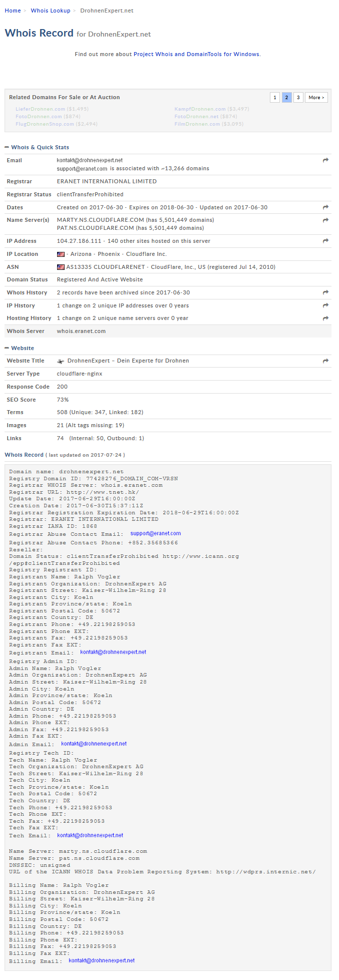Open the share arrow in the Name Server(s) row
This screenshot has width=339, height=980.
(325, 220)
